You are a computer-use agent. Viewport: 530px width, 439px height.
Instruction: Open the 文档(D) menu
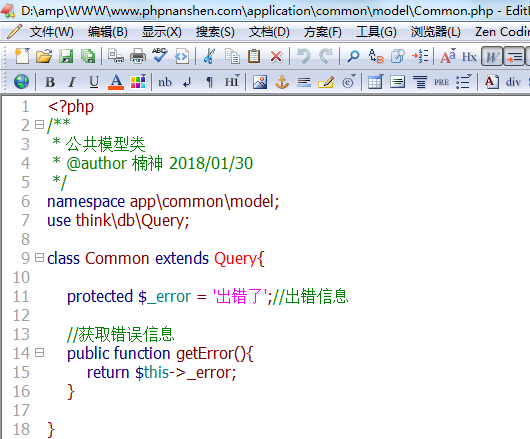pyautogui.click(x=269, y=32)
